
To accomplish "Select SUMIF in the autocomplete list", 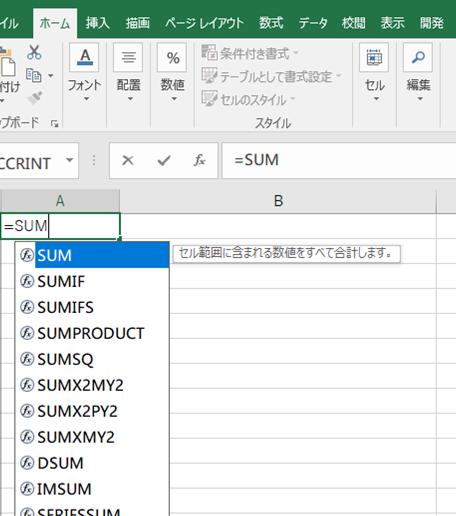I will 92,281.
